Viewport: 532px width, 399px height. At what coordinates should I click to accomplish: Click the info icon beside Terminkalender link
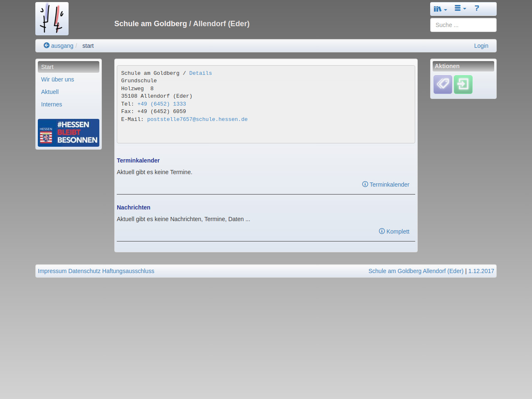pyautogui.click(x=365, y=184)
